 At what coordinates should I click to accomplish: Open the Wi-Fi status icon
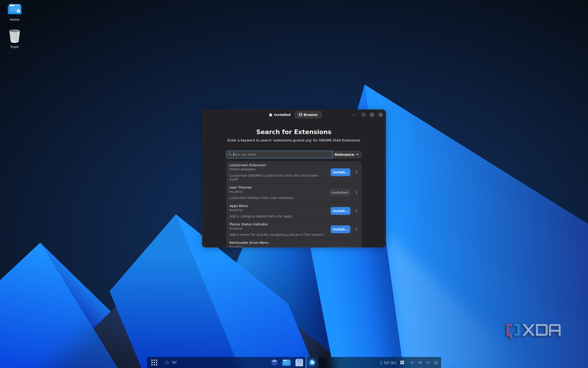point(412,362)
